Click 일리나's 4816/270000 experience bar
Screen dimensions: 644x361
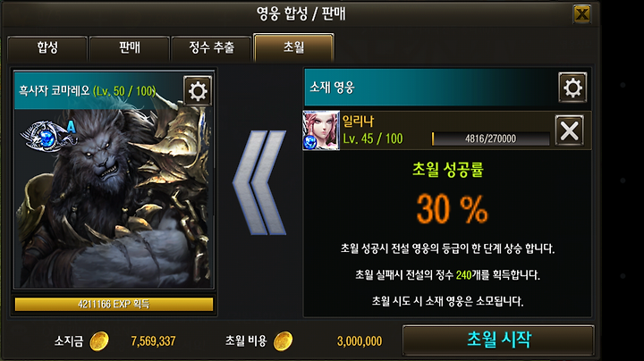pos(491,139)
